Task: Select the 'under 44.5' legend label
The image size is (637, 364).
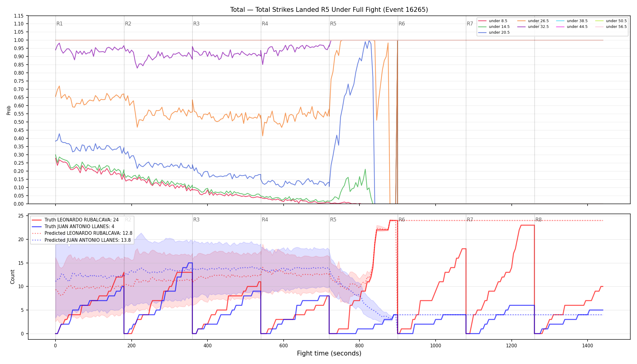Action: (577, 27)
